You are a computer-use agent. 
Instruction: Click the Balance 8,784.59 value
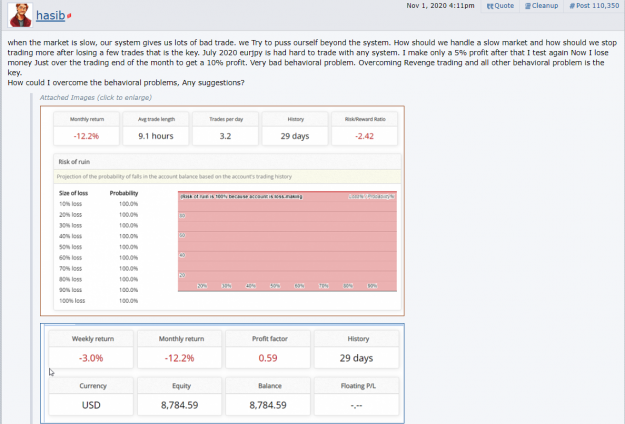[x=268, y=405]
